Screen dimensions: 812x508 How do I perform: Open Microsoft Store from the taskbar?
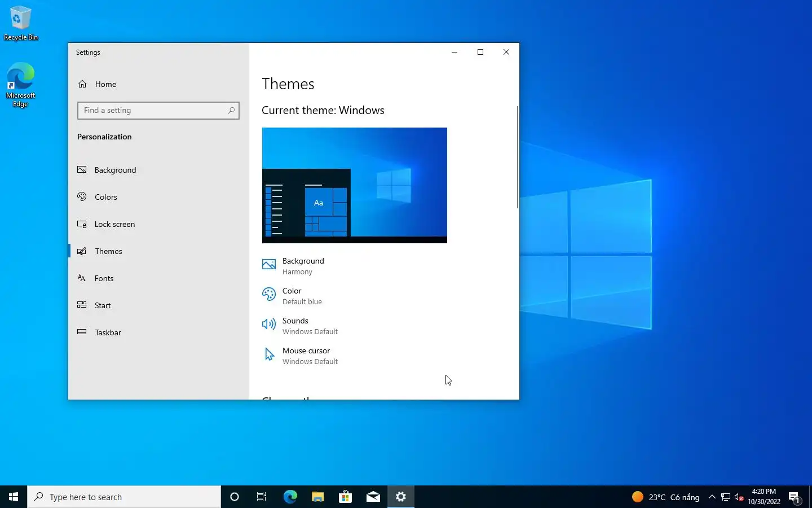345,497
